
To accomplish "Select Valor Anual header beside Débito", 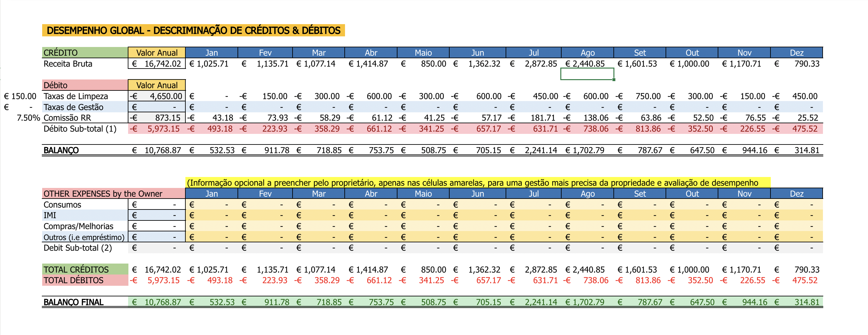I will 157,85.
